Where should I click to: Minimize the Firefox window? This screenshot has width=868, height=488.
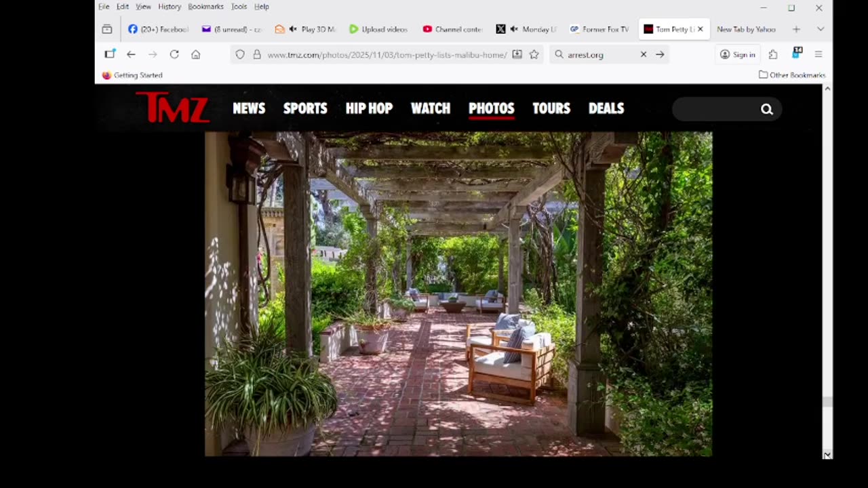point(764,7)
